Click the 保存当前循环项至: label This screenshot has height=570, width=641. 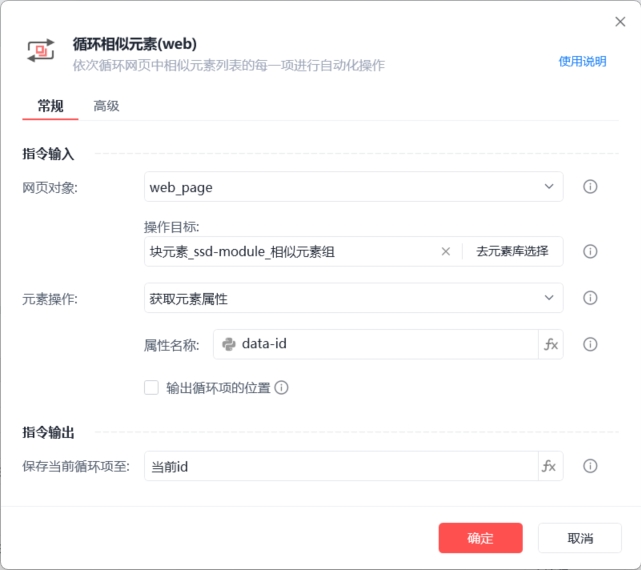[x=76, y=466]
